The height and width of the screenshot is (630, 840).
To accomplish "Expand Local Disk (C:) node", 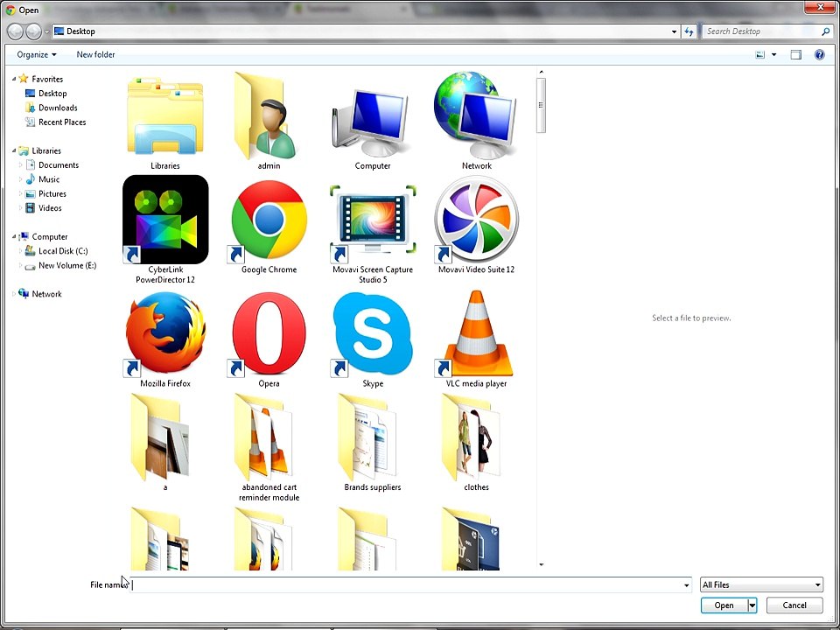I will pos(21,251).
